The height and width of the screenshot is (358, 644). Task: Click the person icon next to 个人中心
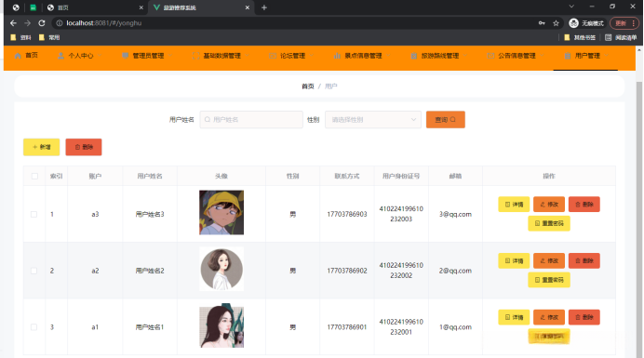click(60, 56)
